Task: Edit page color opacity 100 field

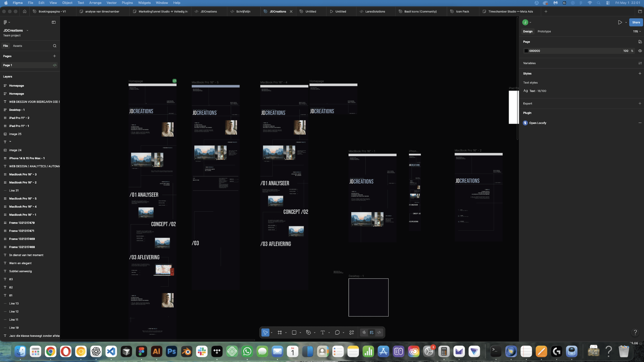Action: pos(626,51)
